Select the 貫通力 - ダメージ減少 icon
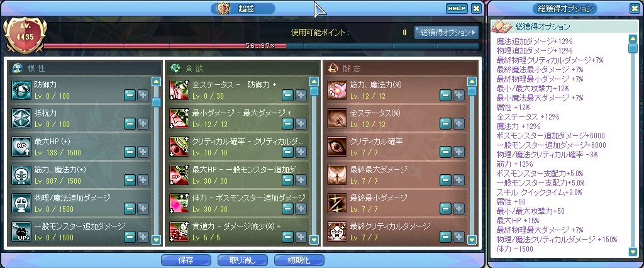The image size is (644, 268). [x=179, y=232]
